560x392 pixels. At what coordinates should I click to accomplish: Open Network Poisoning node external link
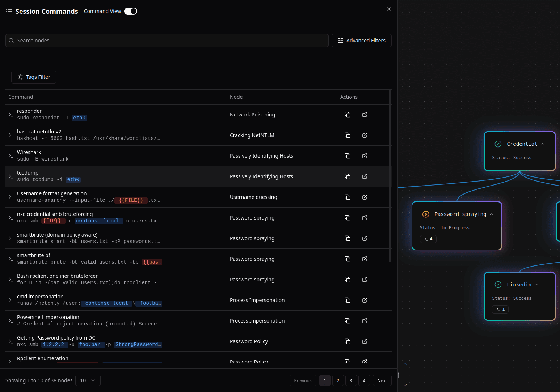[x=365, y=115]
